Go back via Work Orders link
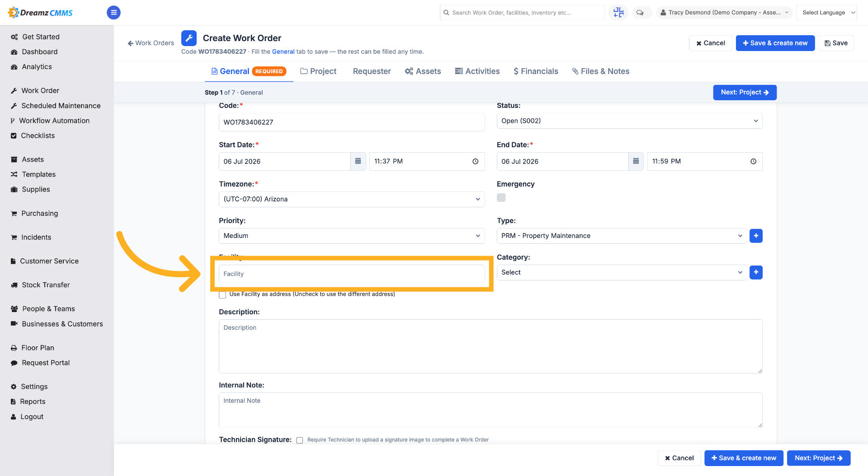The width and height of the screenshot is (868, 476). click(151, 43)
